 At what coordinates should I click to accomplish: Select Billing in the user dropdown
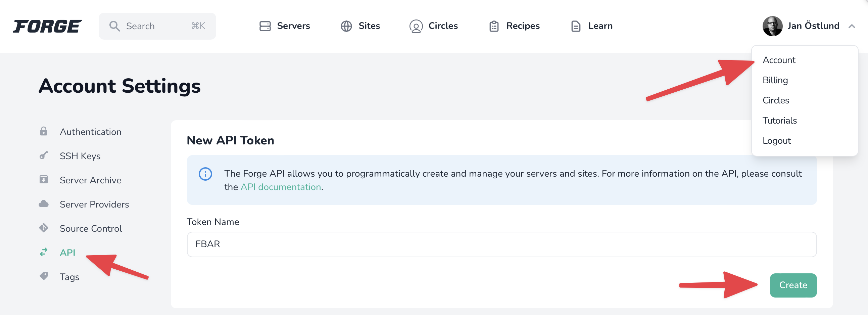click(775, 80)
